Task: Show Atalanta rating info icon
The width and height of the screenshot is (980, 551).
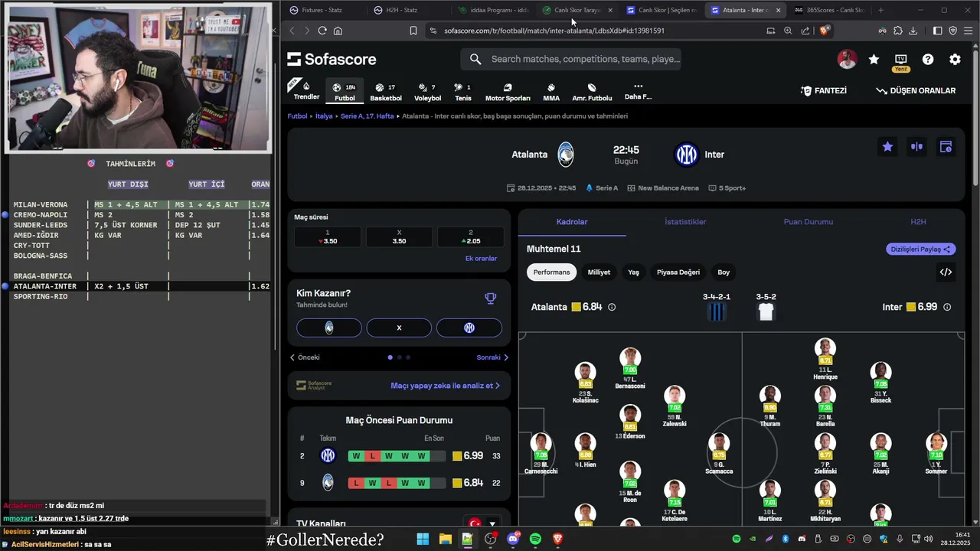Action: [x=611, y=307]
